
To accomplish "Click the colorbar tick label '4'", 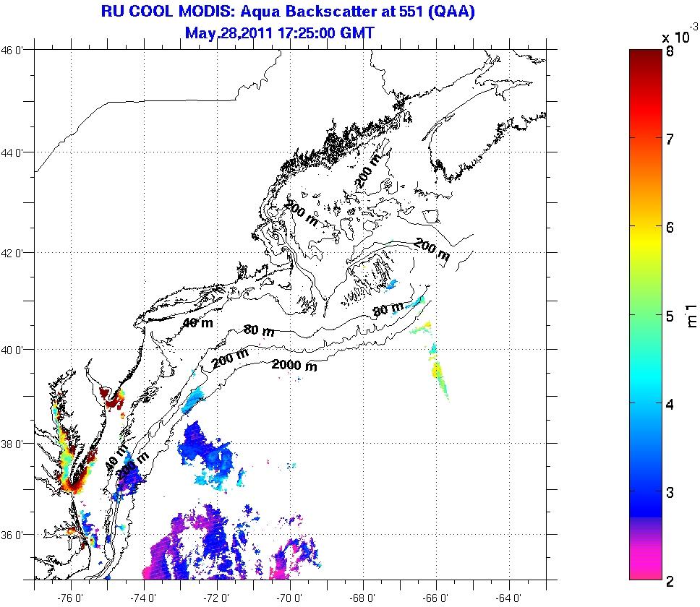I will (x=669, y=405).
